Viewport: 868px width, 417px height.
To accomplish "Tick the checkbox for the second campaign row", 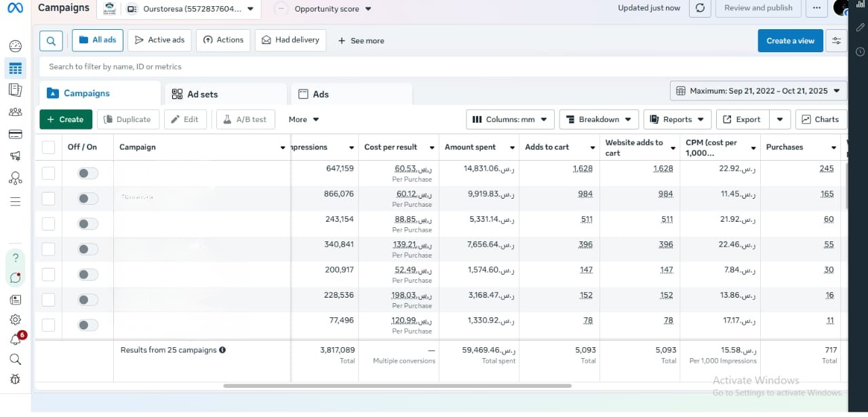I will click(x=48, y=199).
